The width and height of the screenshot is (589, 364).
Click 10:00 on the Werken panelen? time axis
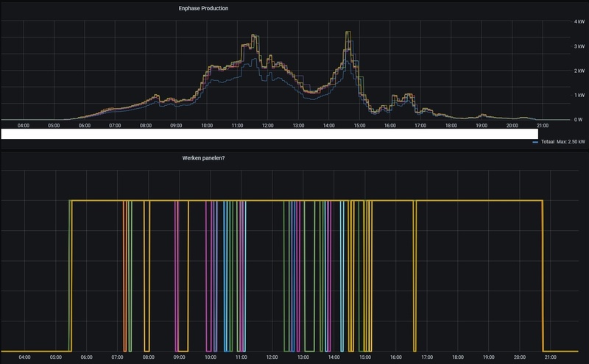pos(211,357)
